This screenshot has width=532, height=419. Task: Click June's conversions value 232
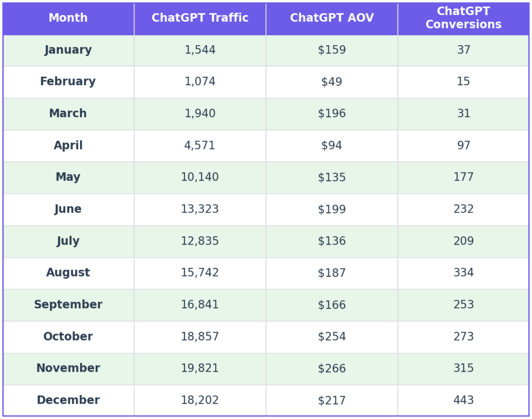463,209
